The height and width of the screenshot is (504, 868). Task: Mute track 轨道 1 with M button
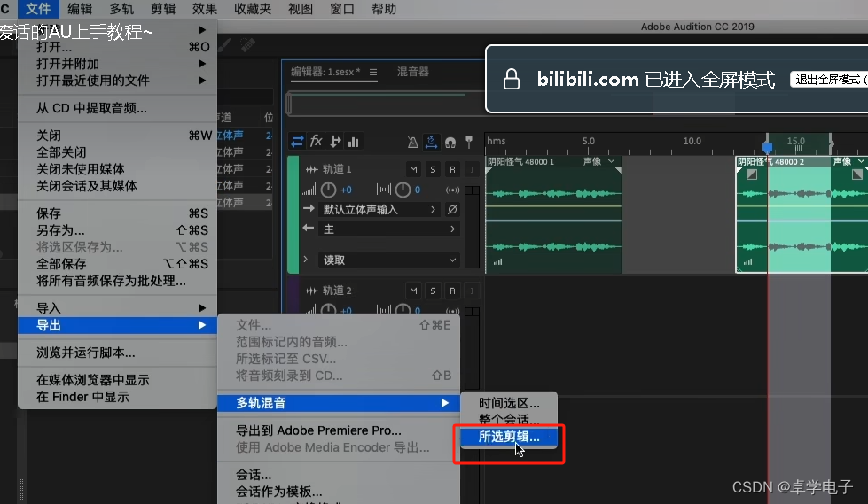coord(413,169)
